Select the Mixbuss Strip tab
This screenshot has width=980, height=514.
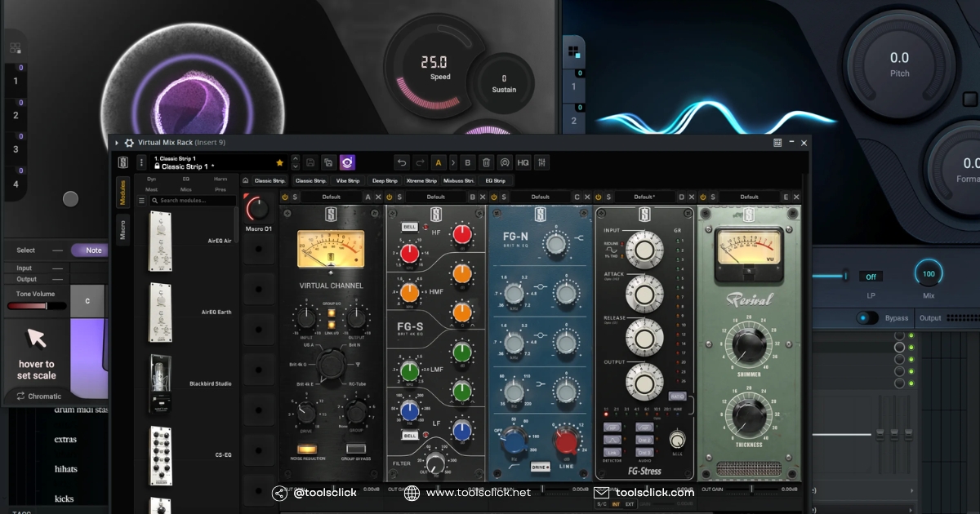pyautogui.click(x=459, y=180)
